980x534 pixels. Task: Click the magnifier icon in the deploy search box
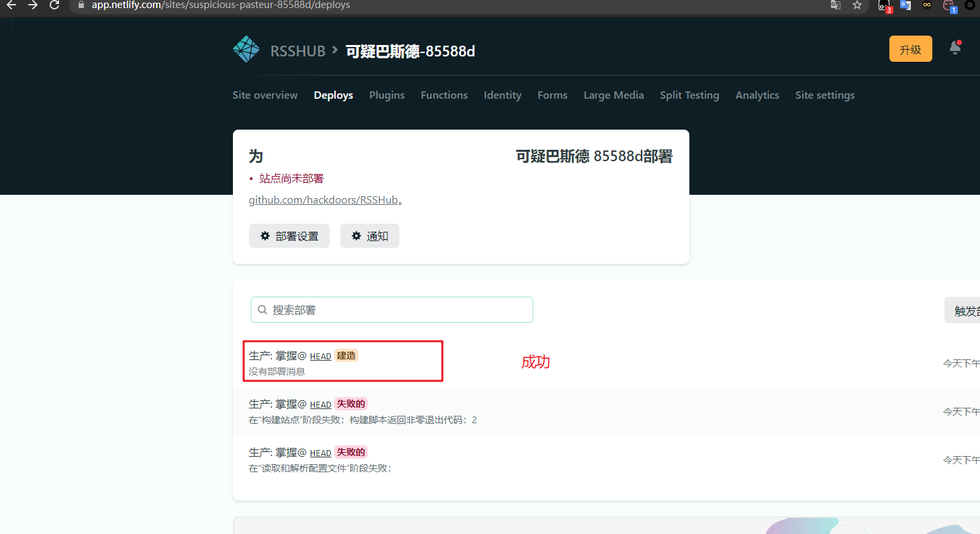[262, 310]
